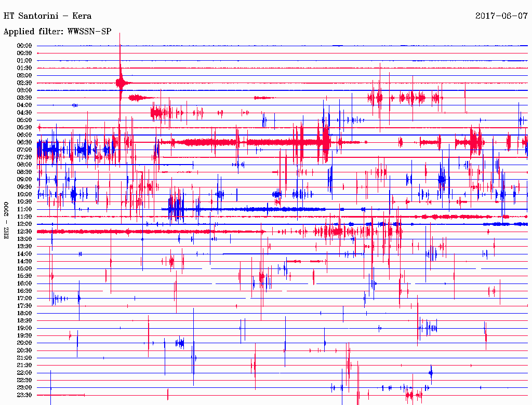The image size is (532, 405).
Task: Click the '21:00' time label
Action: (24, 358)
